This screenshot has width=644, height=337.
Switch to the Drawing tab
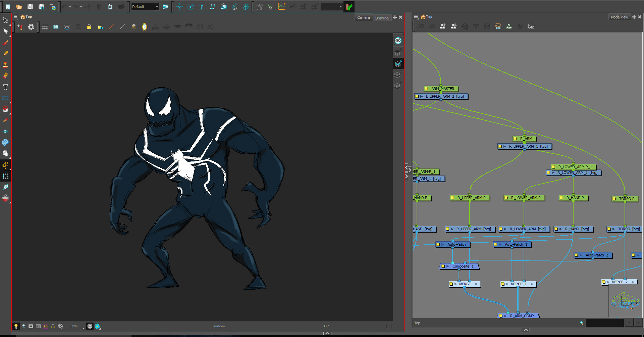382,18
